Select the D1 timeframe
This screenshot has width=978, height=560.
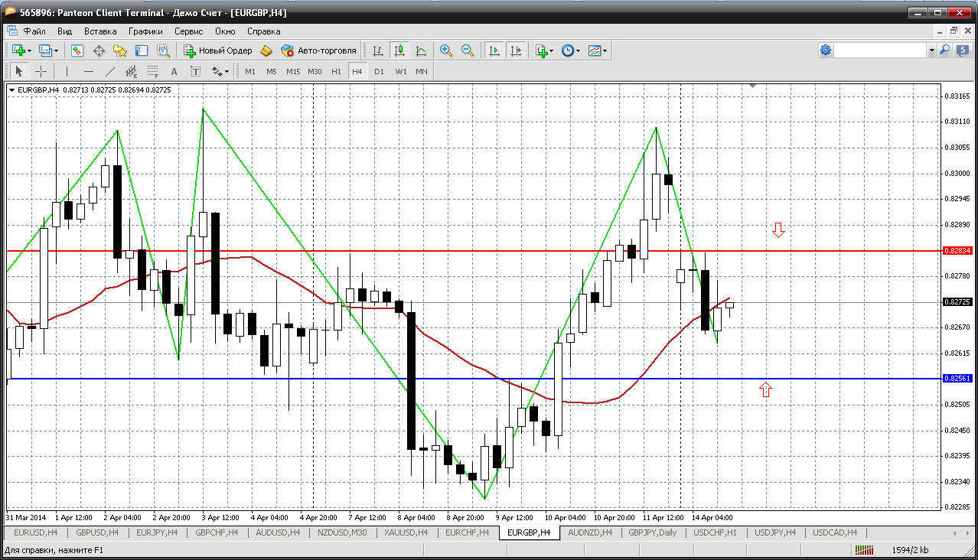[x=379, y=71]
